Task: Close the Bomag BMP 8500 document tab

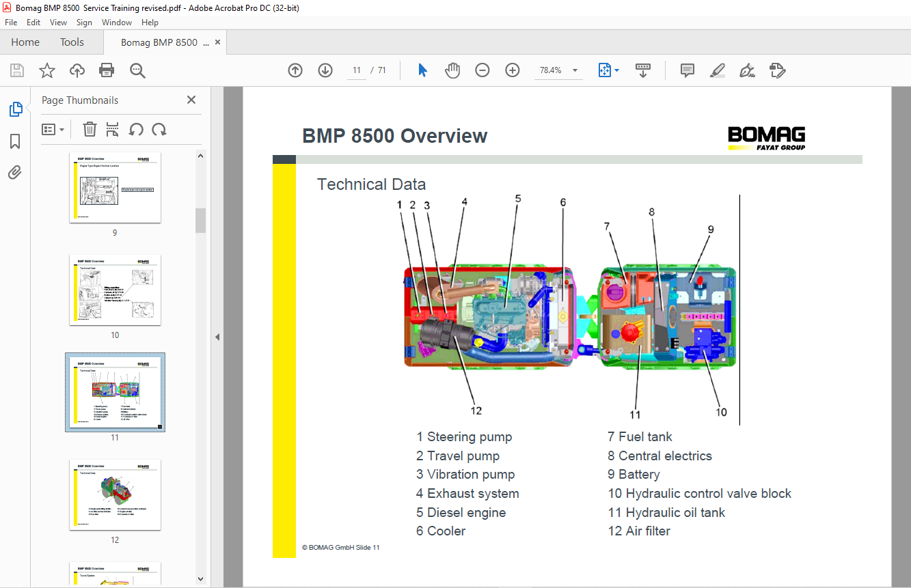Action: point(217,42)
